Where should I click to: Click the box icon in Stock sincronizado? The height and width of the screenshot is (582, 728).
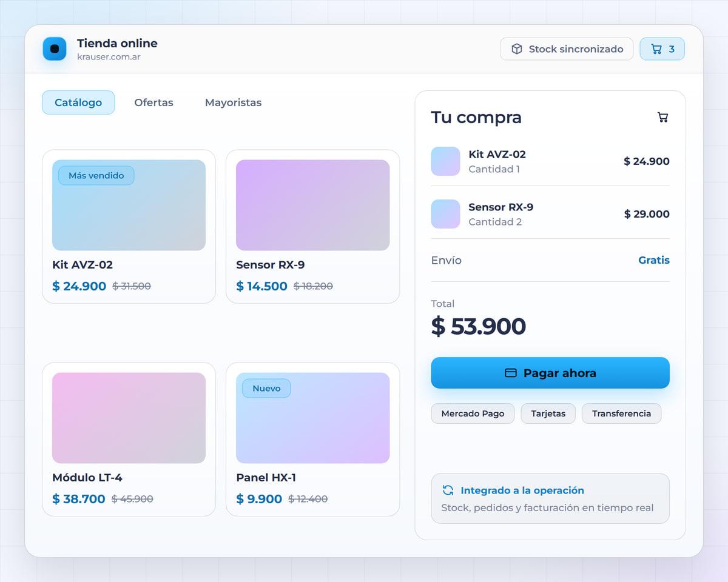pyautogui.click(x=517, y=49)
